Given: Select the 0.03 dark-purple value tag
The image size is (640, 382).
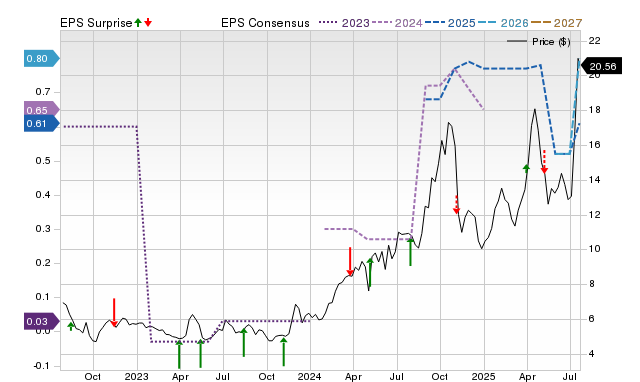Looking at the screenshot, I should tap(42, 321).
